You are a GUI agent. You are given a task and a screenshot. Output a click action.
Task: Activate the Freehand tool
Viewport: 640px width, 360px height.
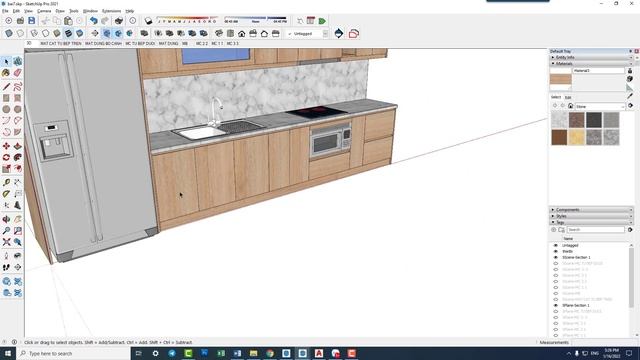point(18,87)
